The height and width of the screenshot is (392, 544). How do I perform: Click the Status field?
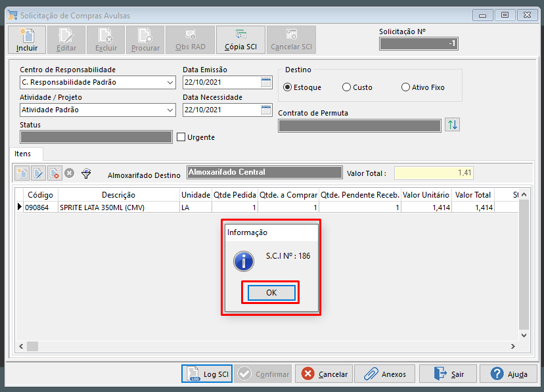click(96, 137)
